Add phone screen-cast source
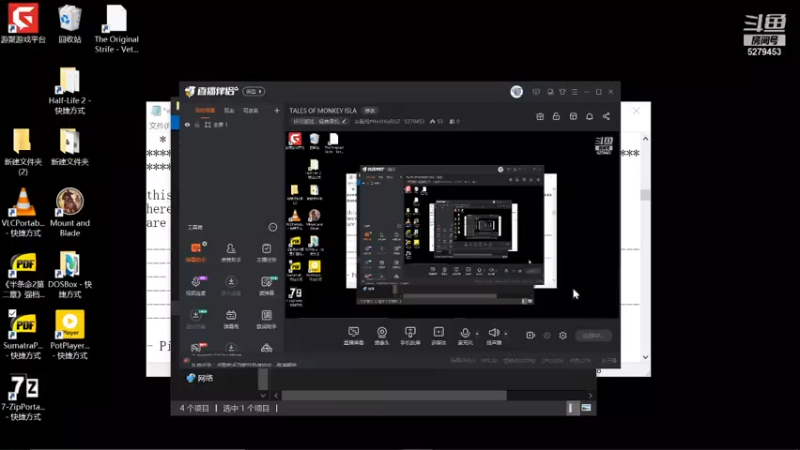The image size is (800, 450). coord(410,335)
